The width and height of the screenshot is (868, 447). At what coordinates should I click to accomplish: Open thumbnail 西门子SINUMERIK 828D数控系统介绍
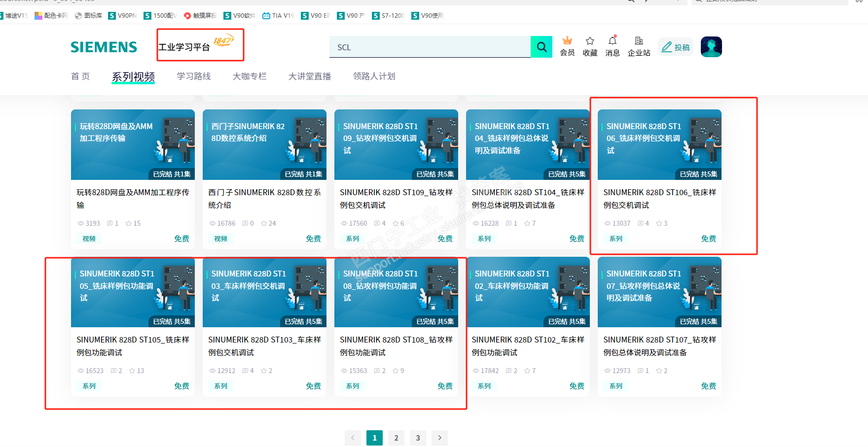pos(264,144)
